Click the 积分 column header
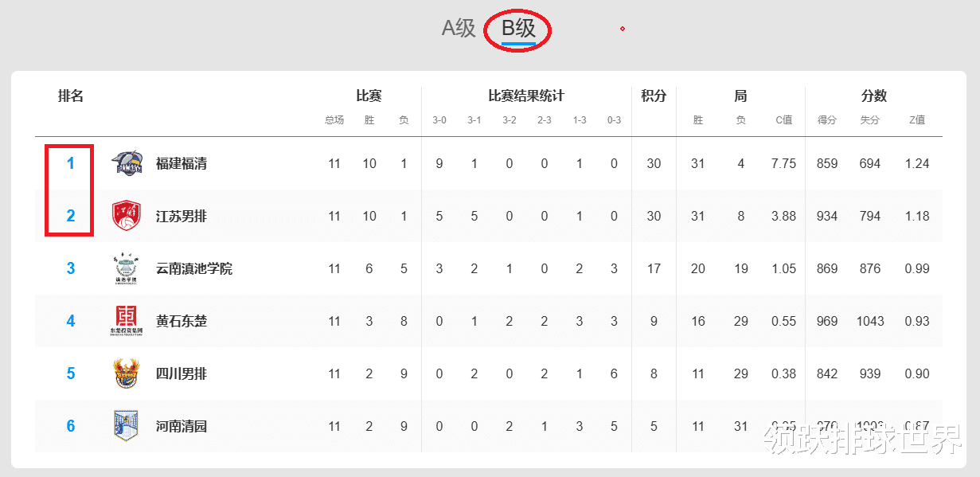The height and width of the screenshot is (477, 980). point(654,96)
